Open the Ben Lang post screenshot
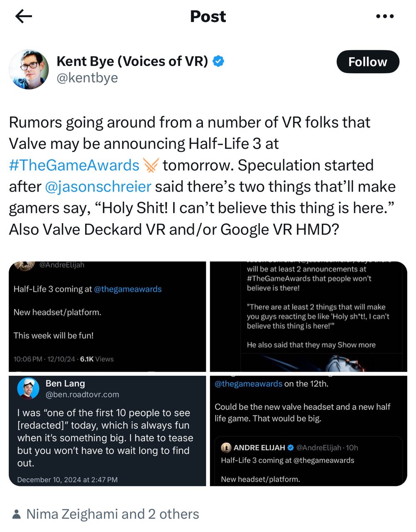 pyautogui.click(x=107, y=431)
